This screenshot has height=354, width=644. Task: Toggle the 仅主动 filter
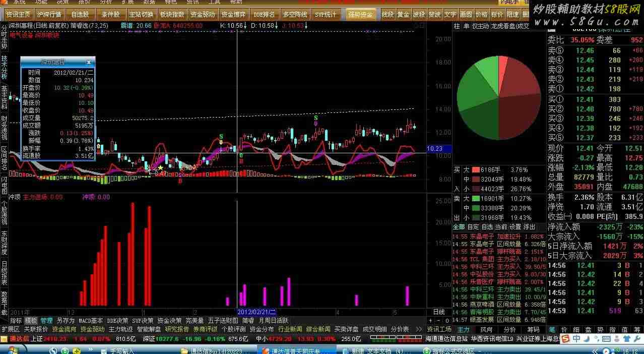(x=480, y=26)
